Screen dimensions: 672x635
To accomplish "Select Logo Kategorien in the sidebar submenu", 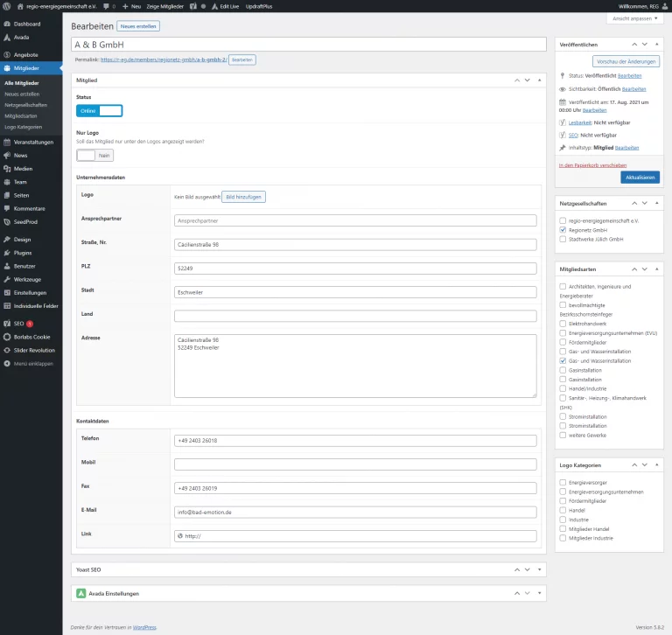I will point(23,127).
